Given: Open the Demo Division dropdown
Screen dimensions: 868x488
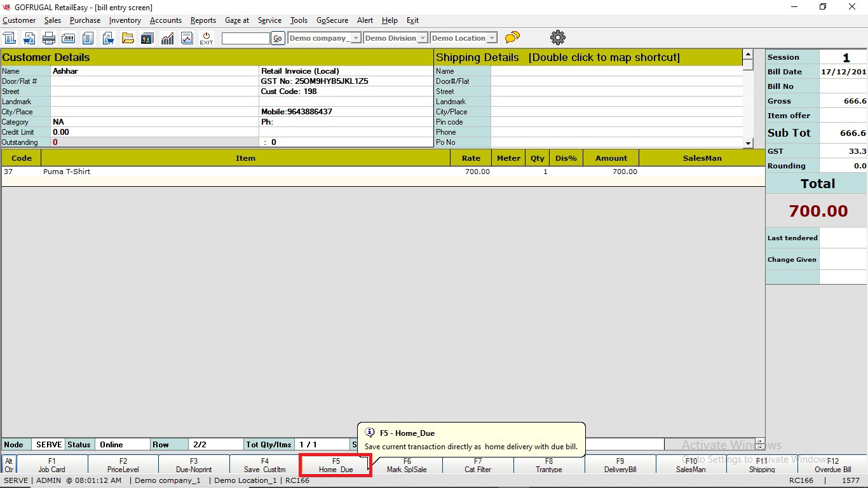Looking at the screenshot, I should (x=422, y=38).
